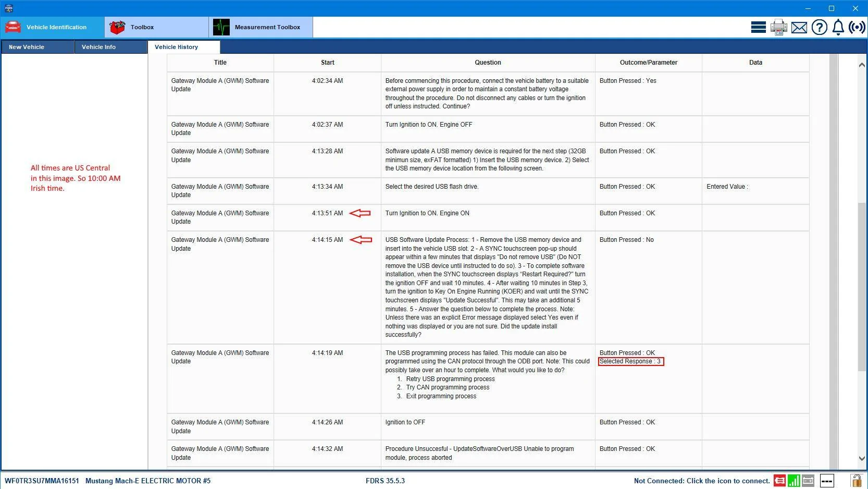Select the Vehicle History tab
This screenshot has width=868, height=489.
click(x=184, y=47)
